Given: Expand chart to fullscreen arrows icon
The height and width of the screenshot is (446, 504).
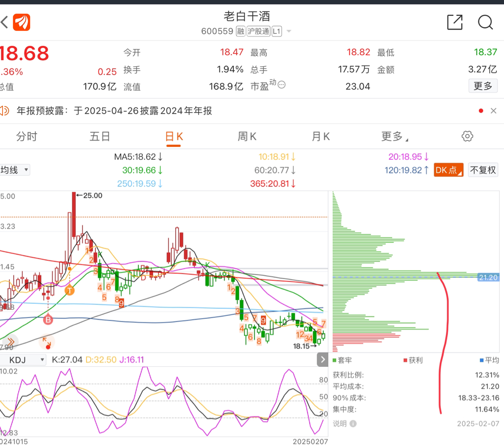Looking at the screenshot, I should tap(47, 342).
